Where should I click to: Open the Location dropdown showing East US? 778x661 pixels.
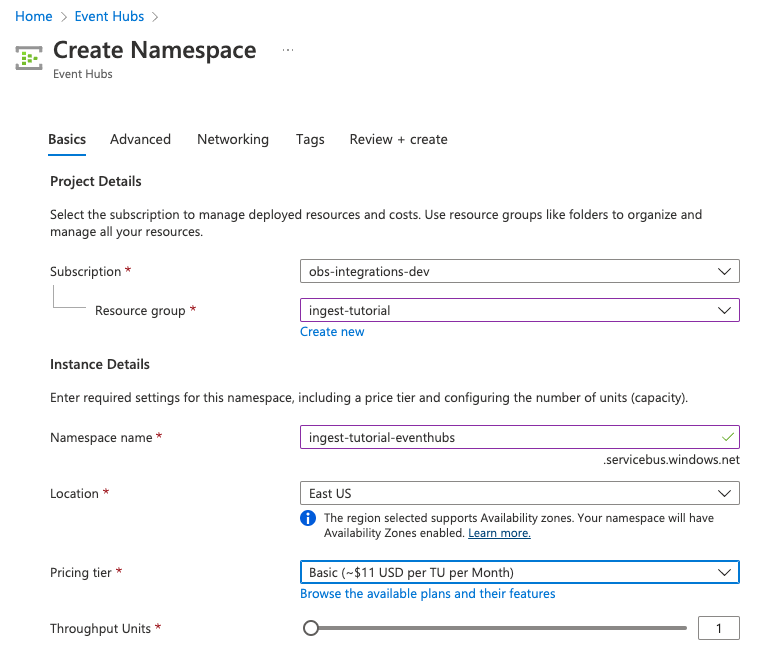[x=519, y=493]
